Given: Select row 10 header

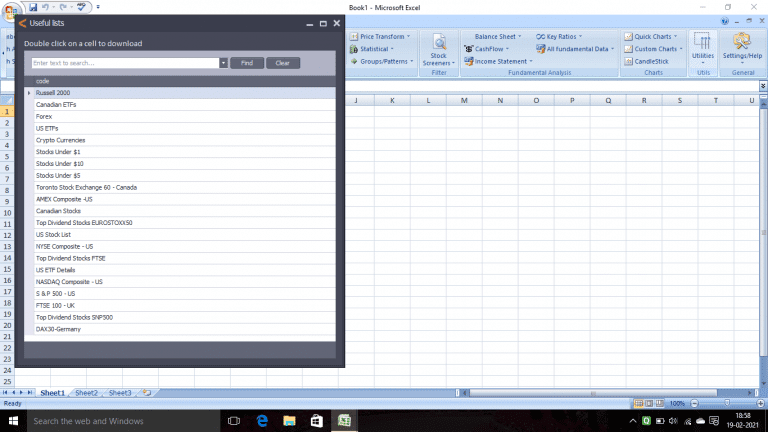Looking at the screenshot, I should pyautogui.click(x=7, y=213).
